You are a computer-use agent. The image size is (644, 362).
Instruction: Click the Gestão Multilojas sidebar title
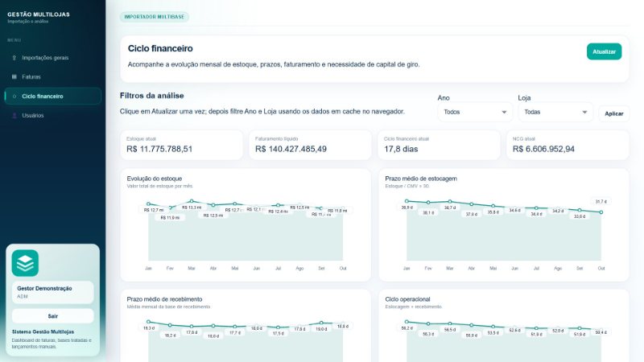[39, 14]
